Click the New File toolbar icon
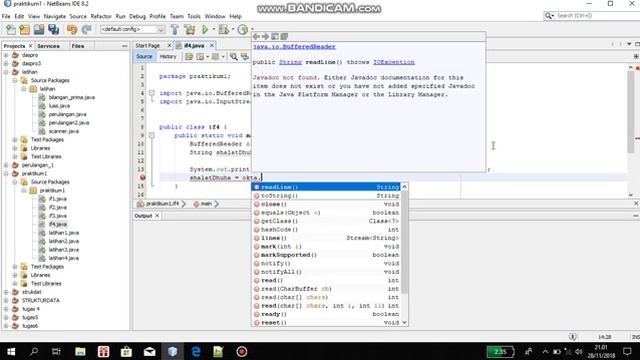640x360 pixels. tap(11, 29)
